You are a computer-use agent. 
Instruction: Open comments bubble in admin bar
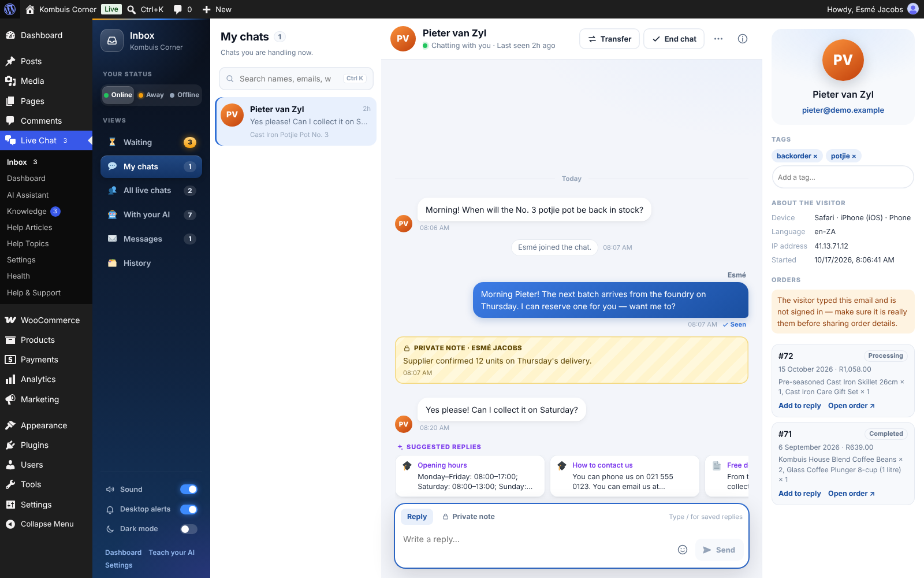pos(178,9)
